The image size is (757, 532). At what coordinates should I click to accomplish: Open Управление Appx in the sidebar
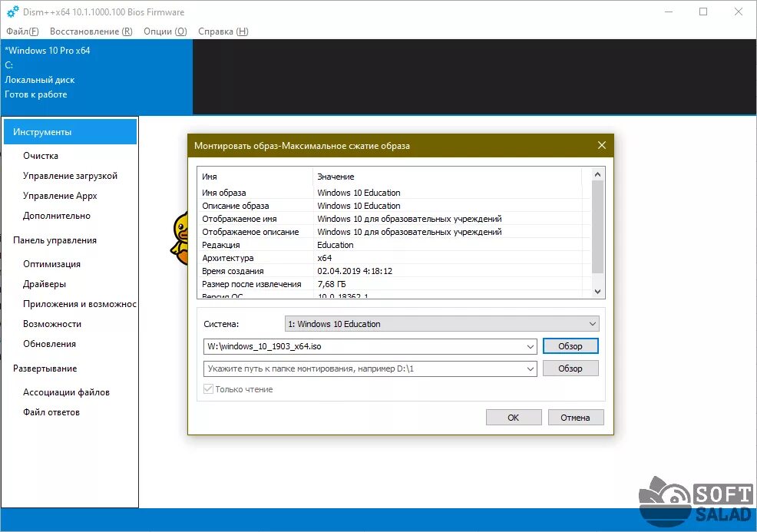tap(60, 196)
